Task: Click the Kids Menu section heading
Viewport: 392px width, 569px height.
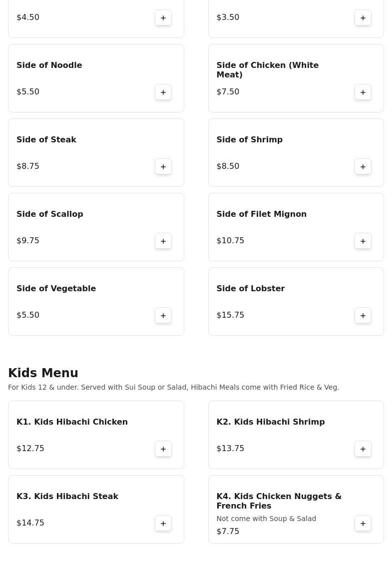Action: coord(43,373)
